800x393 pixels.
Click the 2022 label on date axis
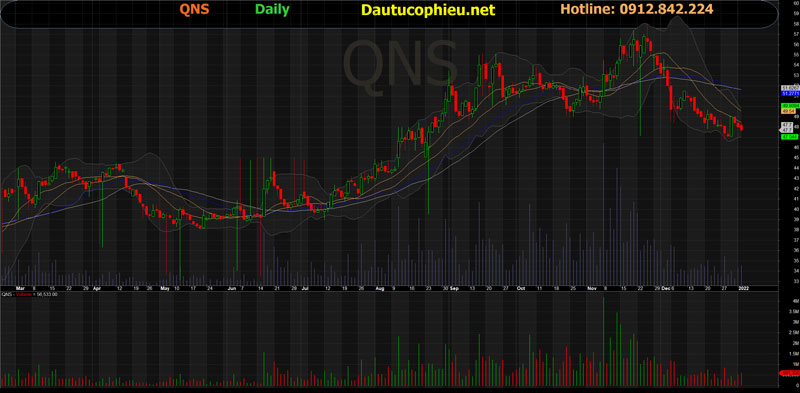coord(743,288)
